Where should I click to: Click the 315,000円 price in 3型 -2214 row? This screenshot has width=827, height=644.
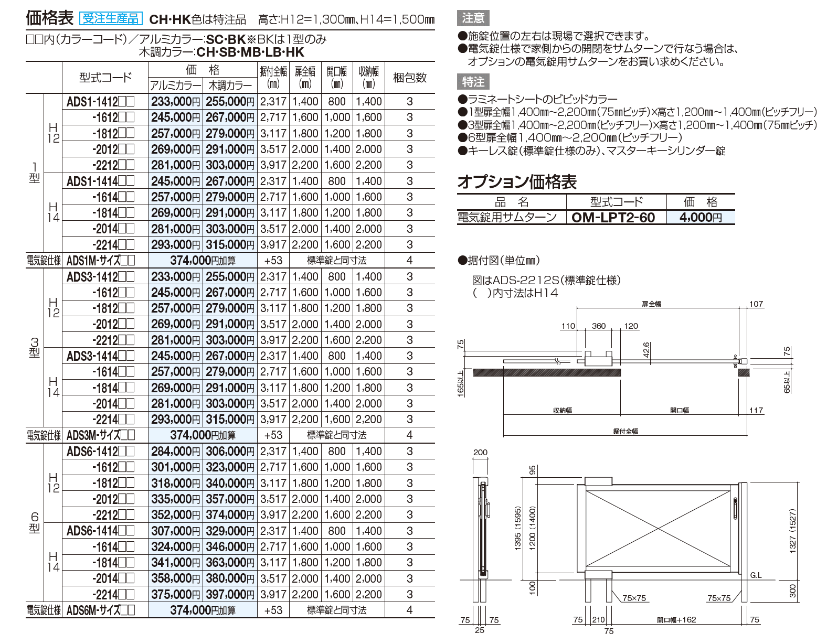(x=230, y=420)
